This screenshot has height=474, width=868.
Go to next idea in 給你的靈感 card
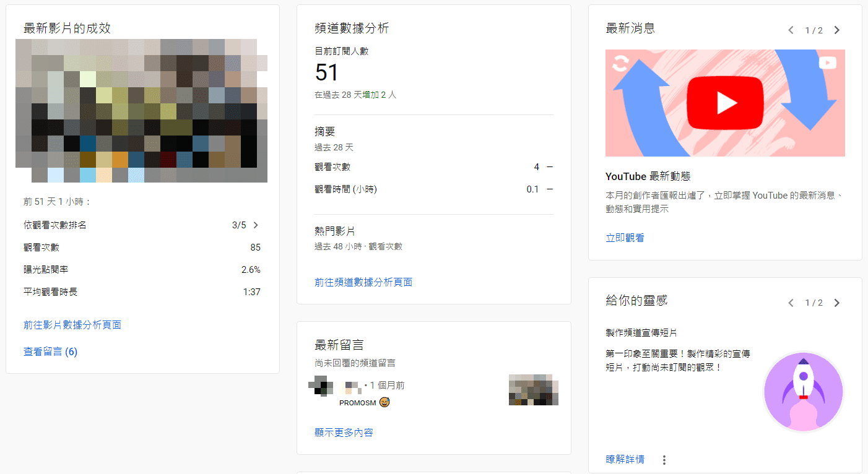tap(837, 303)
